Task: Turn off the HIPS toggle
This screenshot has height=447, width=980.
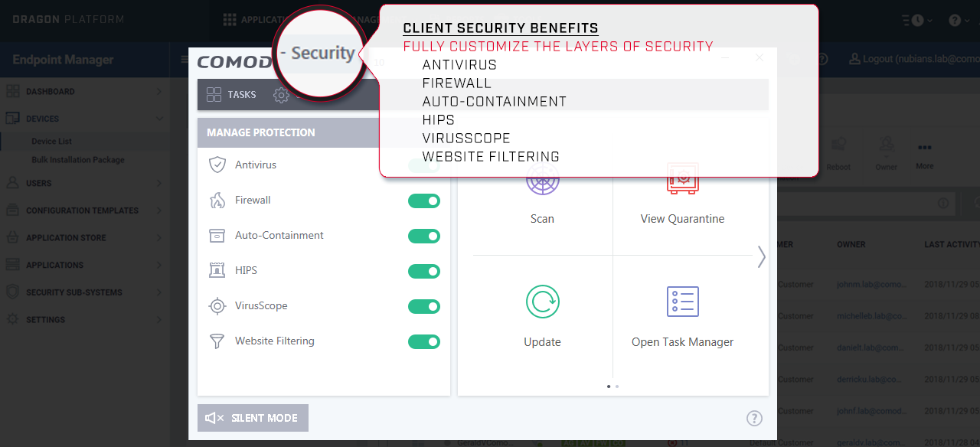Action: pyautogui.click(x=424, y=271)
